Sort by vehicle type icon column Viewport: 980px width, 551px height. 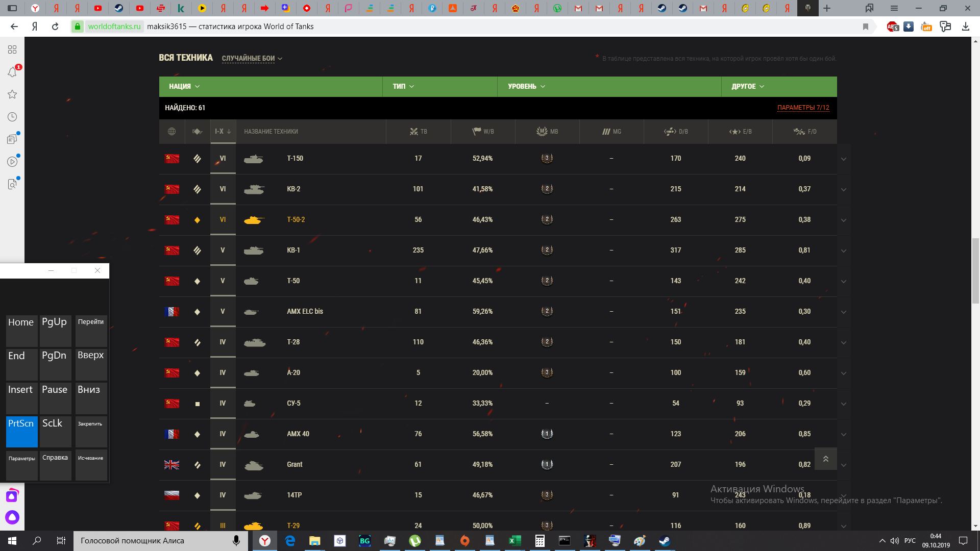click(x=197, y=132)
